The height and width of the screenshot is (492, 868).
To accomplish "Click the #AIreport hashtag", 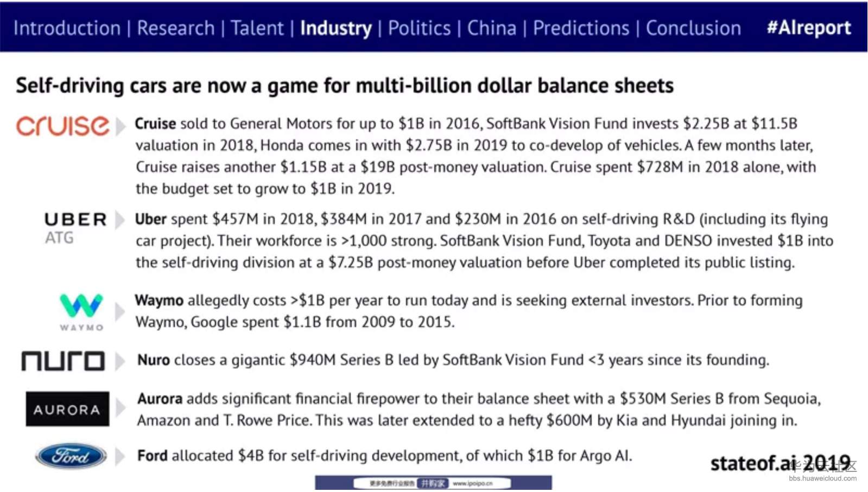I will [x=808, y=28].
